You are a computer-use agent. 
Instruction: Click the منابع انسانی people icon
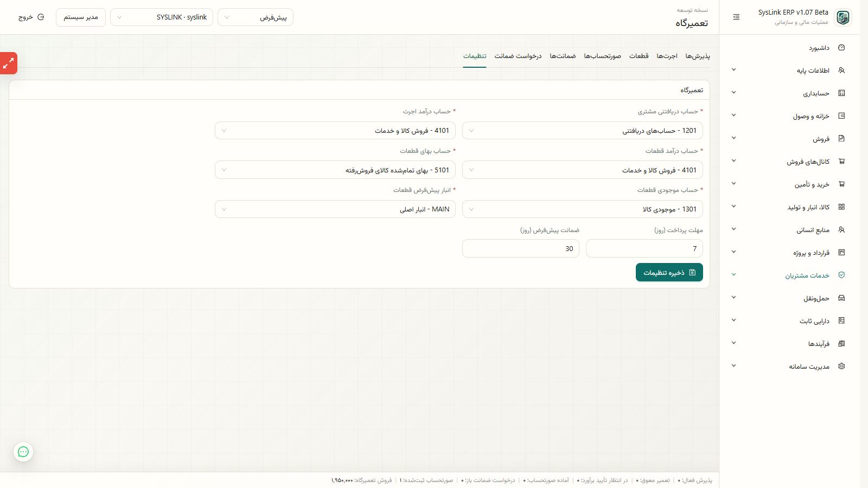841,230
